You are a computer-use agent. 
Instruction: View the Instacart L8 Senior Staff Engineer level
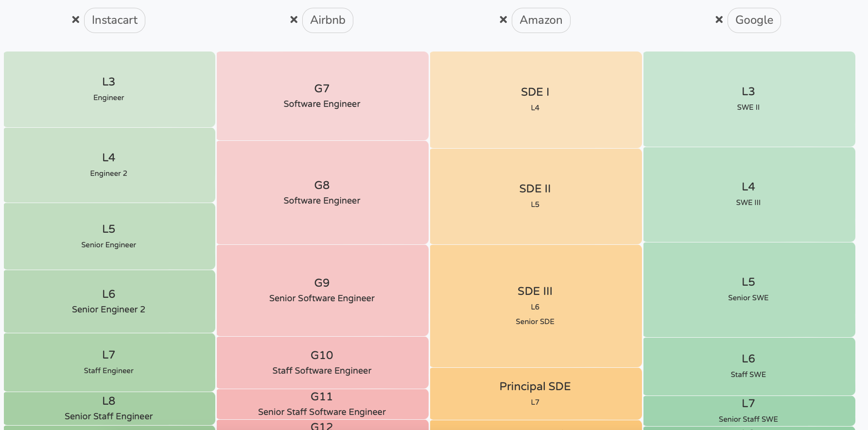point(109,408)
